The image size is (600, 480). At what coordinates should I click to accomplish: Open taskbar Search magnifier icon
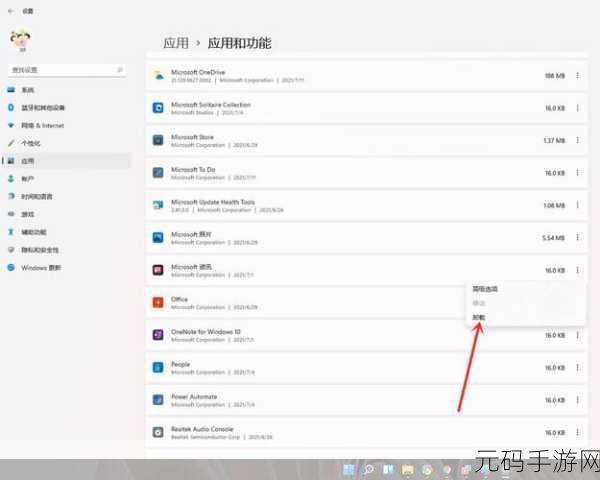[x=369, y=469]
